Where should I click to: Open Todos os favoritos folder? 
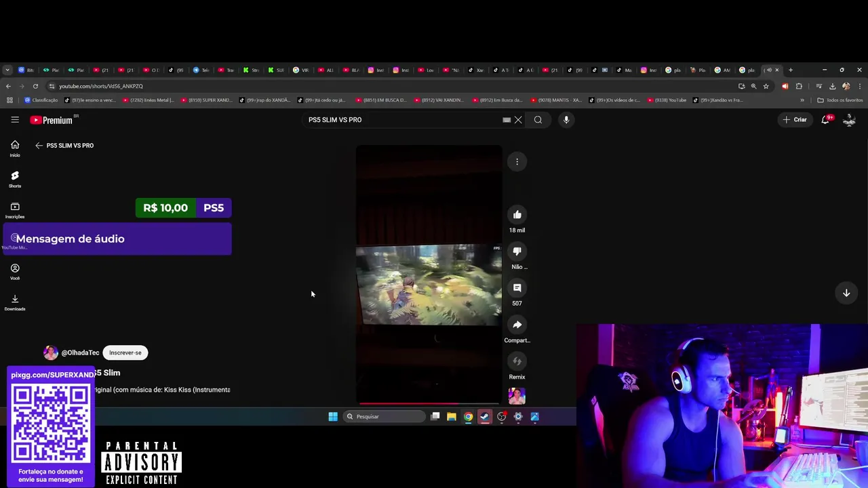click(x=840, y=100)
